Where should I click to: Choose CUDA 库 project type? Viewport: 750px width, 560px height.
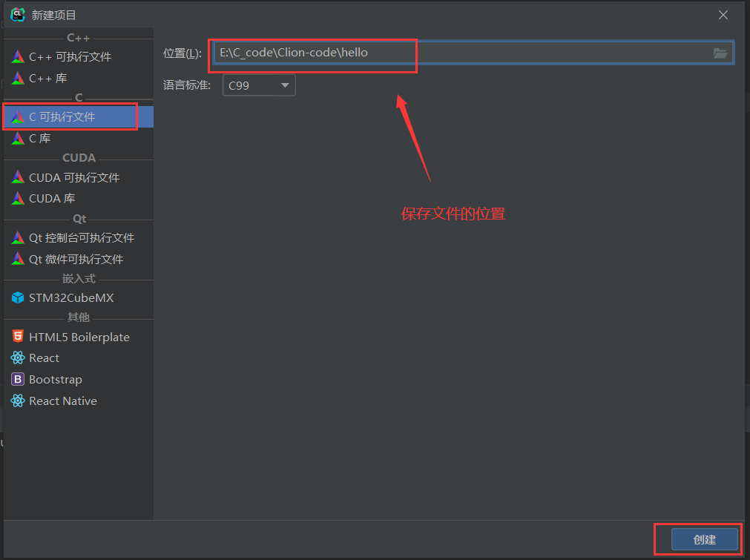[x=79, y=198]
